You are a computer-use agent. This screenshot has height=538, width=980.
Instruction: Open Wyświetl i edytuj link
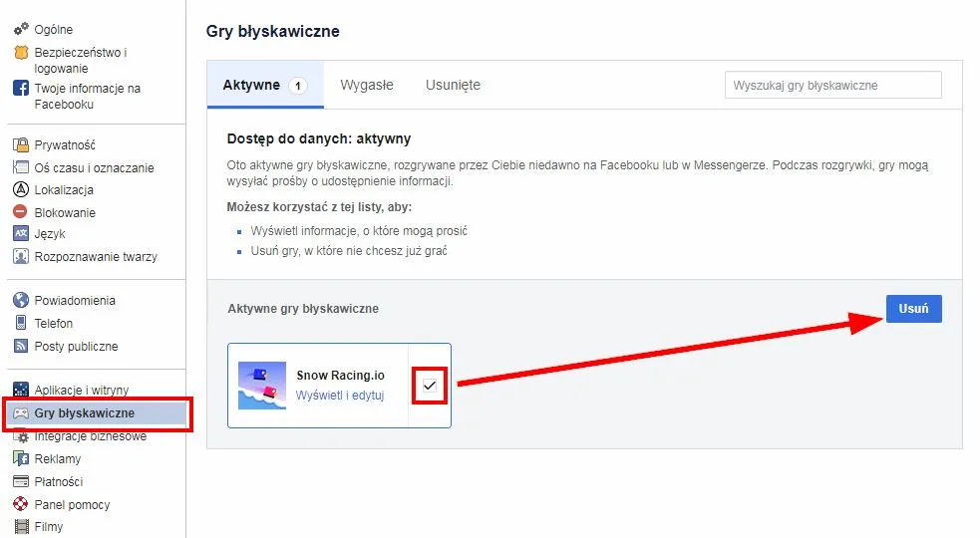click(x=340, y=395)
